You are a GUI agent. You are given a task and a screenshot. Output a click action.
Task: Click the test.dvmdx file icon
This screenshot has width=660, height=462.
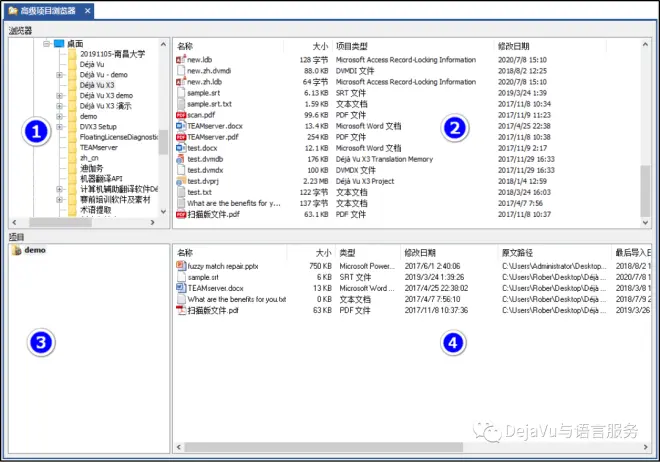pyautogui.click(x=181, y=170)
